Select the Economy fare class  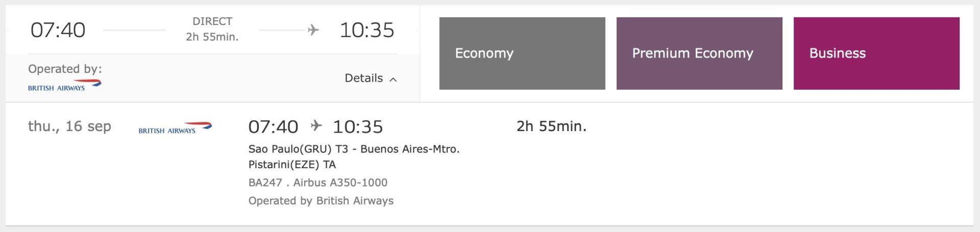[522, 54]
